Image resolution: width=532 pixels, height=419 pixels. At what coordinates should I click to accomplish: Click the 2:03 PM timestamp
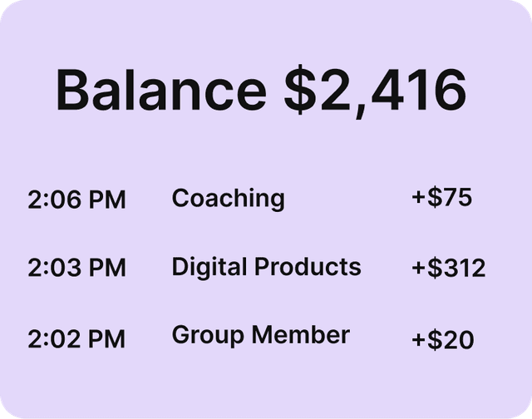point(76,269)
